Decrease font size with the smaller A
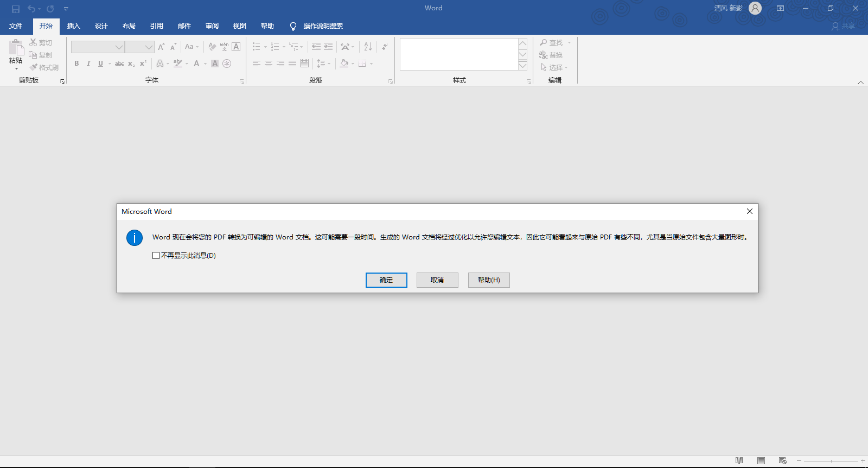 tap(173, 47)
